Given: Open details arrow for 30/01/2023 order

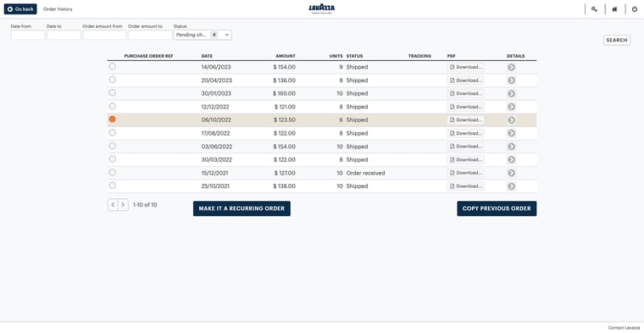Looking at the screenshot, I should pyautogui.click(x=511, y=93).
